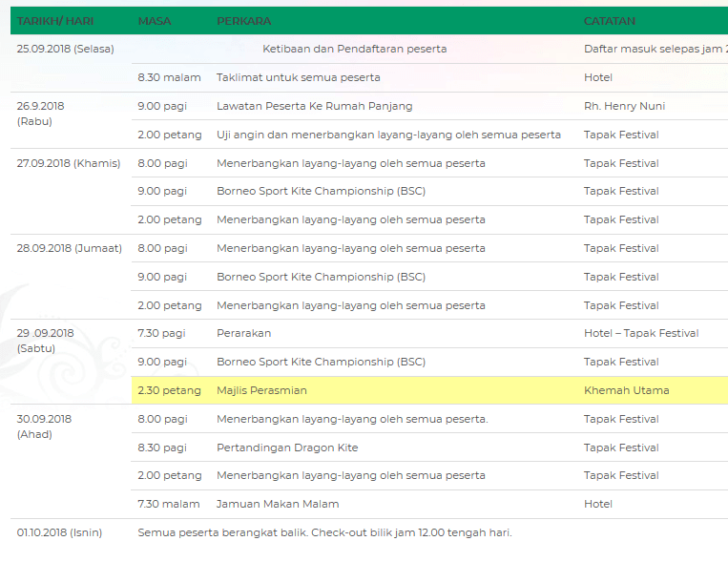Select the Jamuan Makan Malam entry
The image size is (728, 562).
(278, 504)
